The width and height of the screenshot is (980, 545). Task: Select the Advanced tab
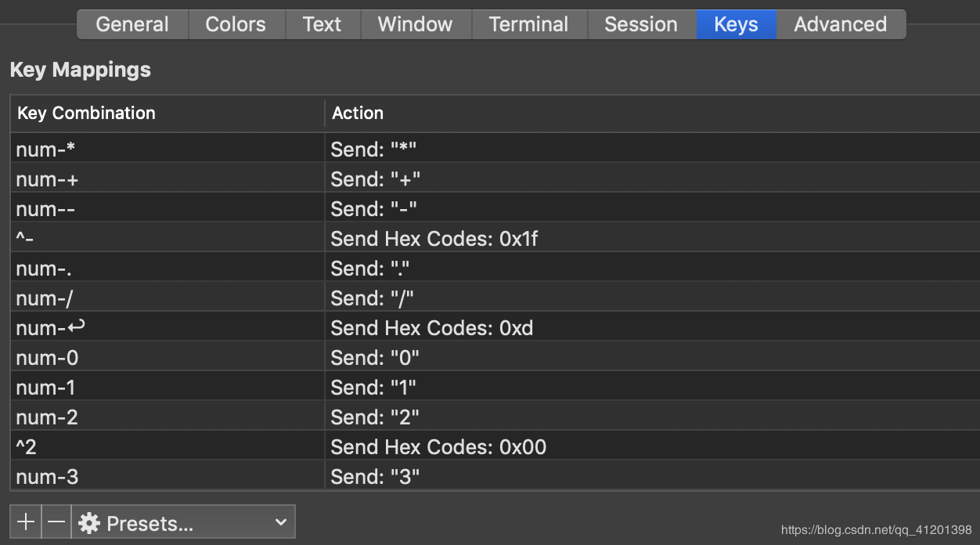click(x=840, y=24)
